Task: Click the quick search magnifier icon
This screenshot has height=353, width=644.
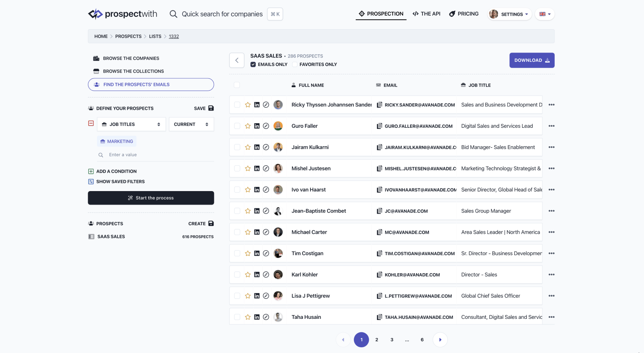Action: [173, 14]
